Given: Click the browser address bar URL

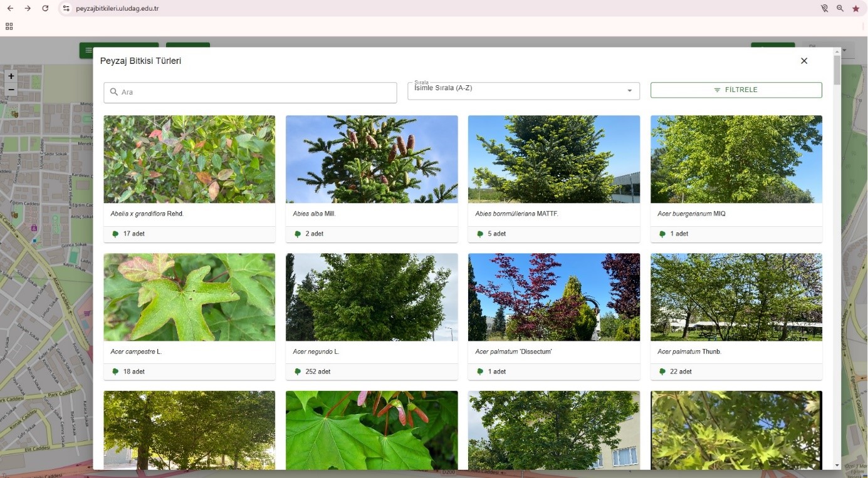Looking at the screenshot, I should click(x=117, y=9).
